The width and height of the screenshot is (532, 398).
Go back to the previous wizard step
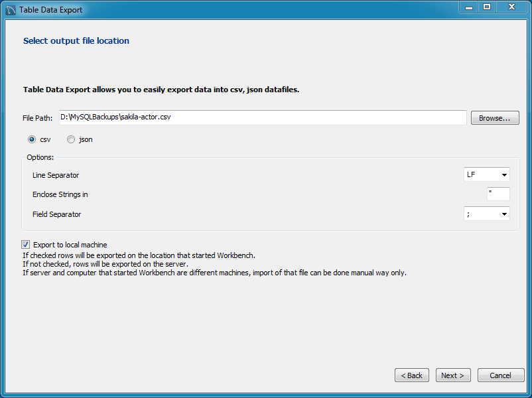411,375
